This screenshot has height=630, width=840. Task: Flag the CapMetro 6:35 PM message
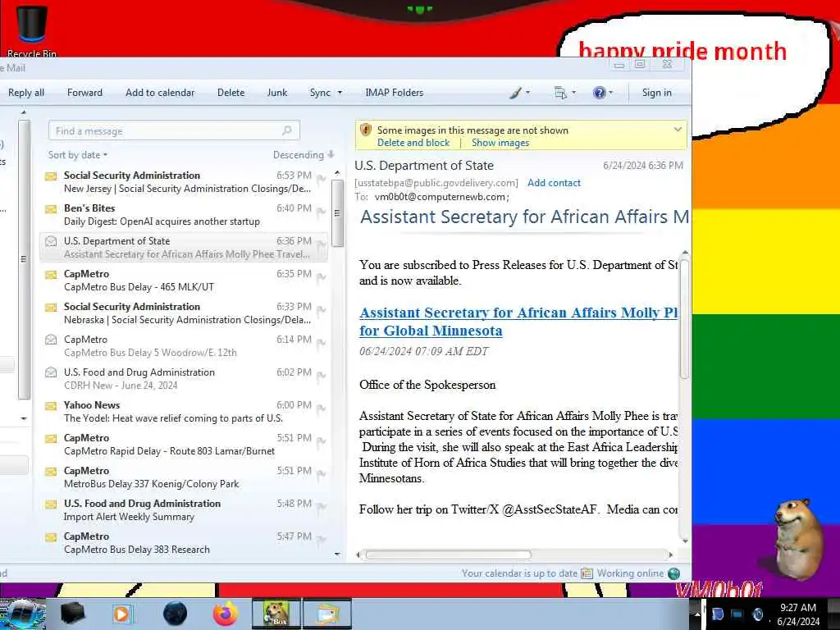(322, 278)
